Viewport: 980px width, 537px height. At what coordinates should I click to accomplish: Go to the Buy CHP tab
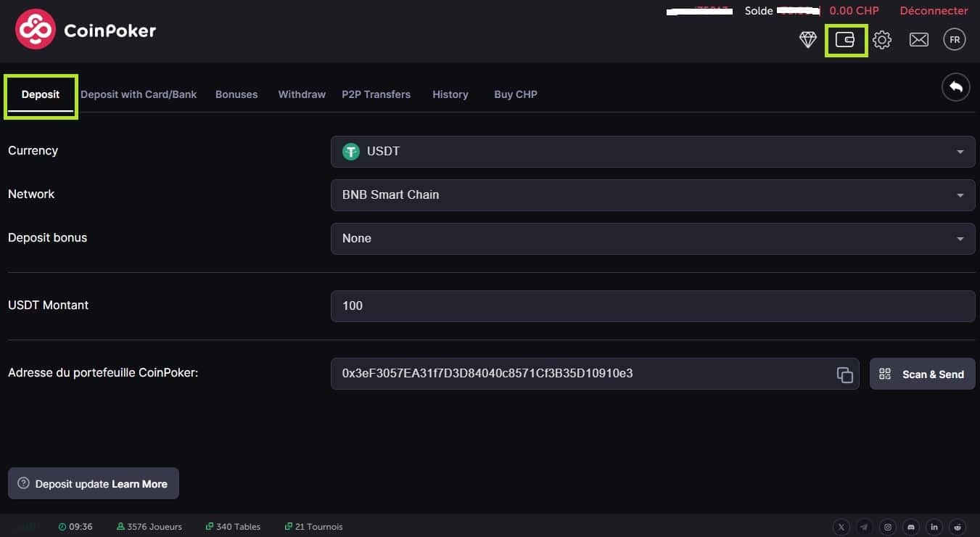(x=515, y=94)
